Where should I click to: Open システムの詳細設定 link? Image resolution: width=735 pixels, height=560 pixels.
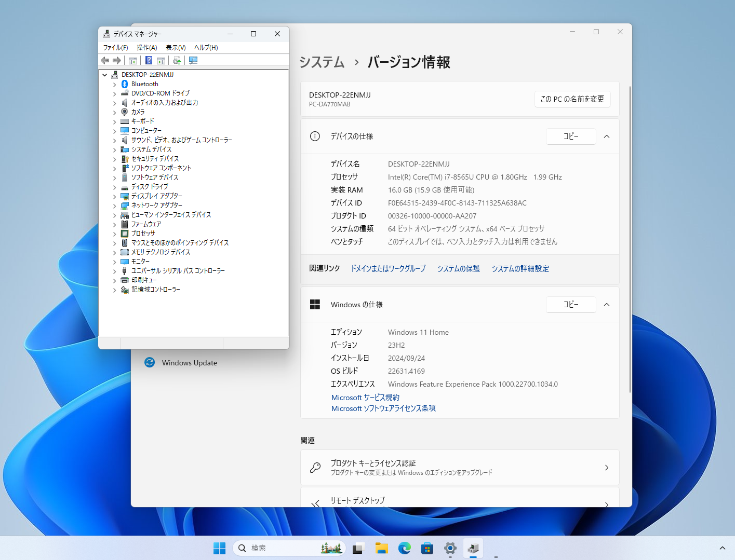click(520, 268)
